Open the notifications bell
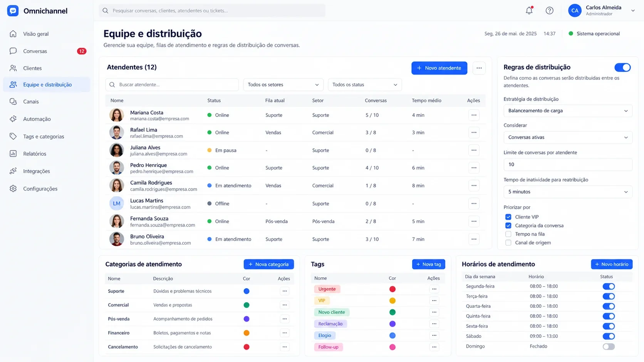The image size is (644, 362). pyautogui.click(x=529, y=11)
